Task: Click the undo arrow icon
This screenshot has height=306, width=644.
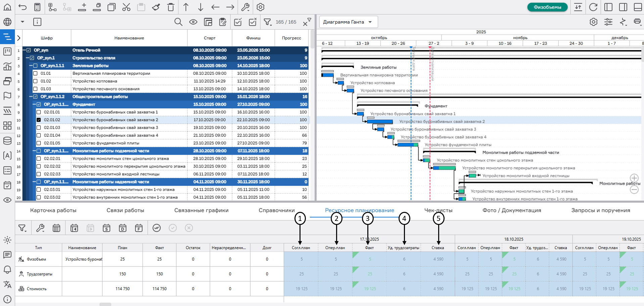Action: pos(22,7)
